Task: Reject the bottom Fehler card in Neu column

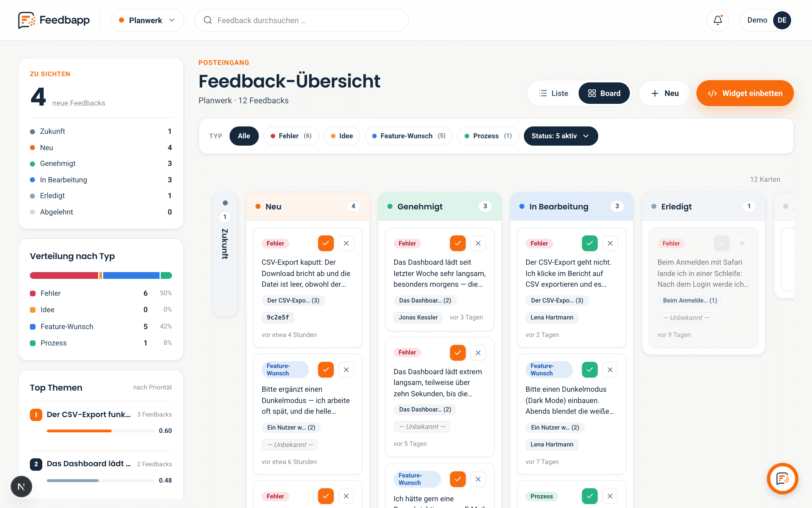Action: click(346, 496)
